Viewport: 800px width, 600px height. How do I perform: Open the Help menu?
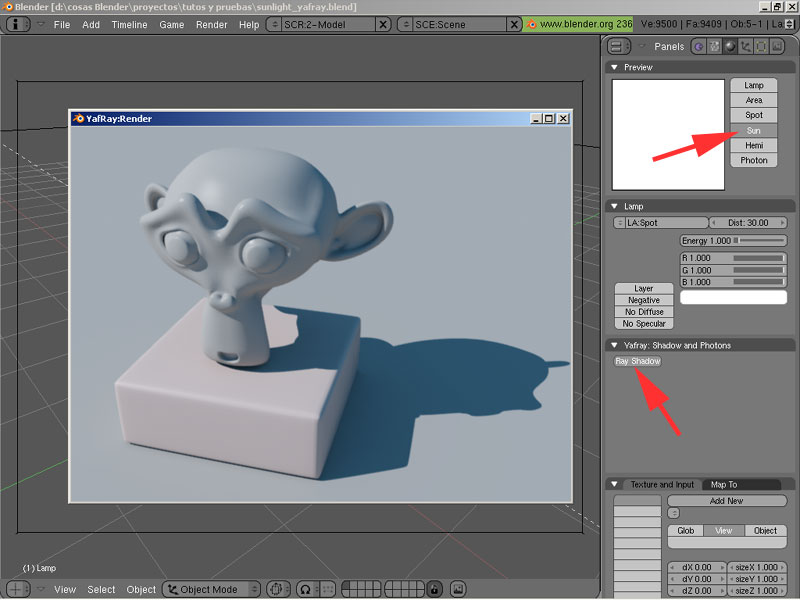pyautogui.click(x=249, y=24)
